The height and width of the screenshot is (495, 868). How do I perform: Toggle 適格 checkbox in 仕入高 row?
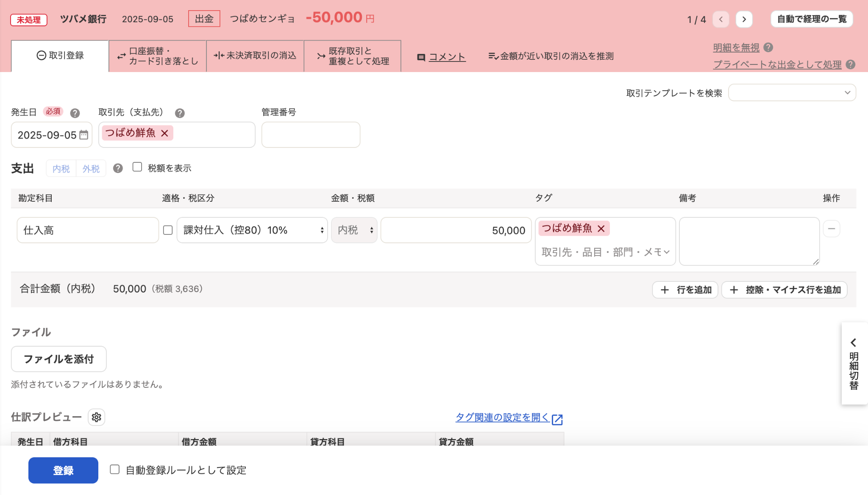click(168, 230)
